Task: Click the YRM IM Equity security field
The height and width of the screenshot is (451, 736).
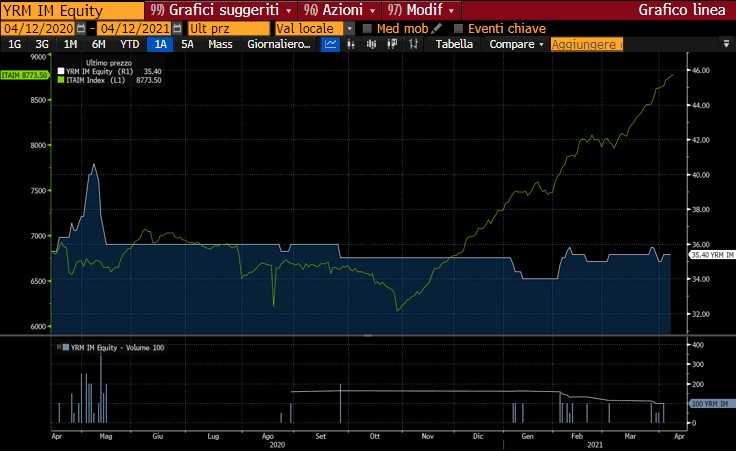Action: [x=72, y=10]
